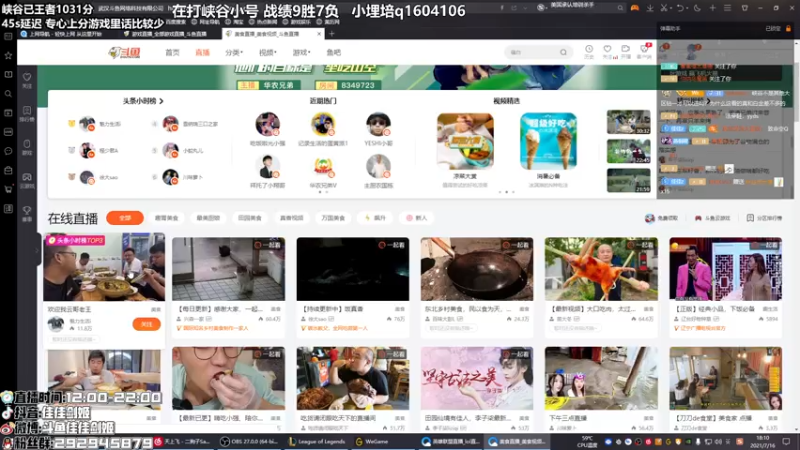Image resolution: width=800 pixels, height=450 pixels.
Task: Open 华农兄弟V streamer avatar
Action: click(x=323, y=166)
